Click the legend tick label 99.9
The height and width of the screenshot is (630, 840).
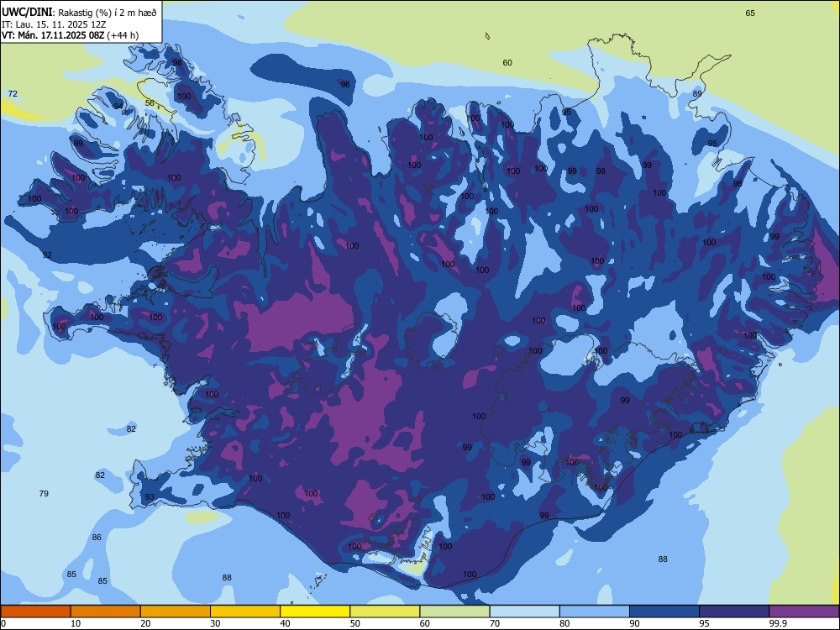click(x=778, y=623)
